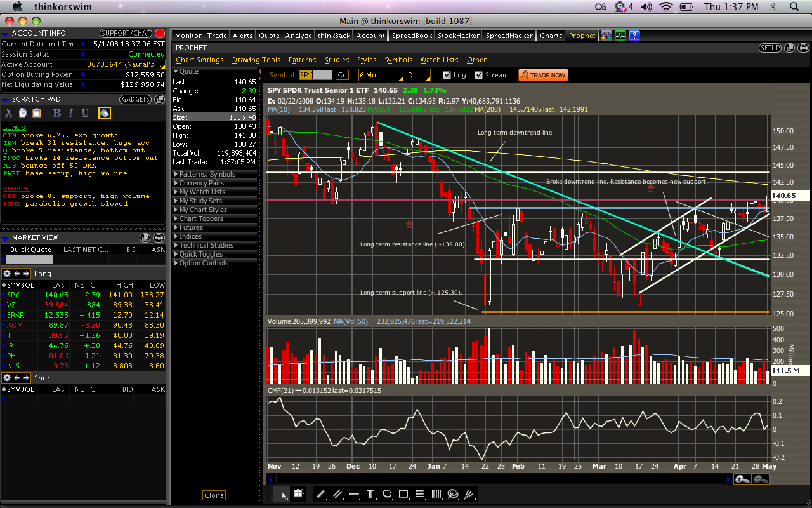Screen dimensions: 812x508
Task: Select the rectangle drawing tool
Action: click(x=403, y=493)
